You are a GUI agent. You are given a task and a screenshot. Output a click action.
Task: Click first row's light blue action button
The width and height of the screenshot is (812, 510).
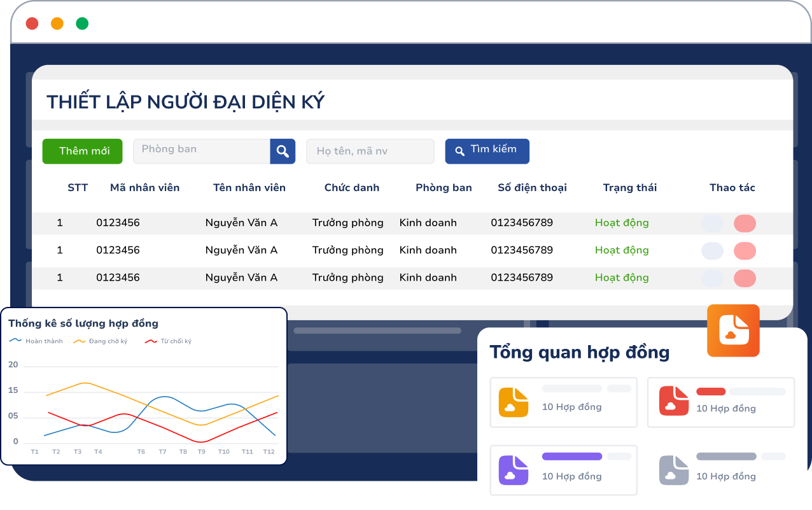click(712, 223)
